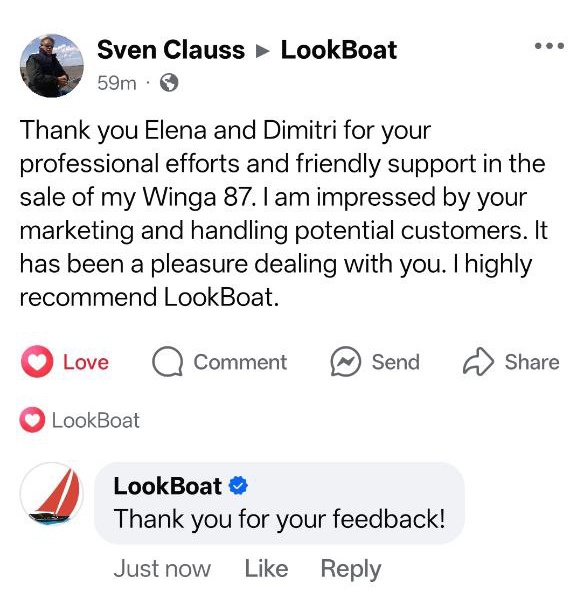Tap the Comment speech bubble icon

click(167, 362)
